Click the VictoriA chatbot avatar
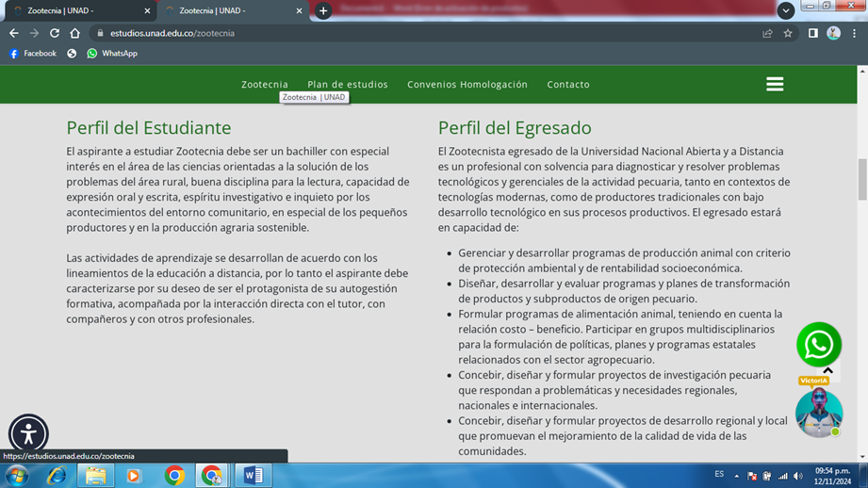Image resolution: width=868 pixels, height=488 pixels. coord(818,413)
